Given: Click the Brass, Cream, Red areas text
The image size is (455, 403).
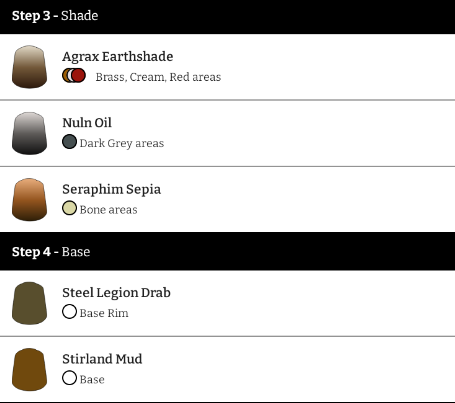Looking at the screenshot, I should click(x=158, y=77).
